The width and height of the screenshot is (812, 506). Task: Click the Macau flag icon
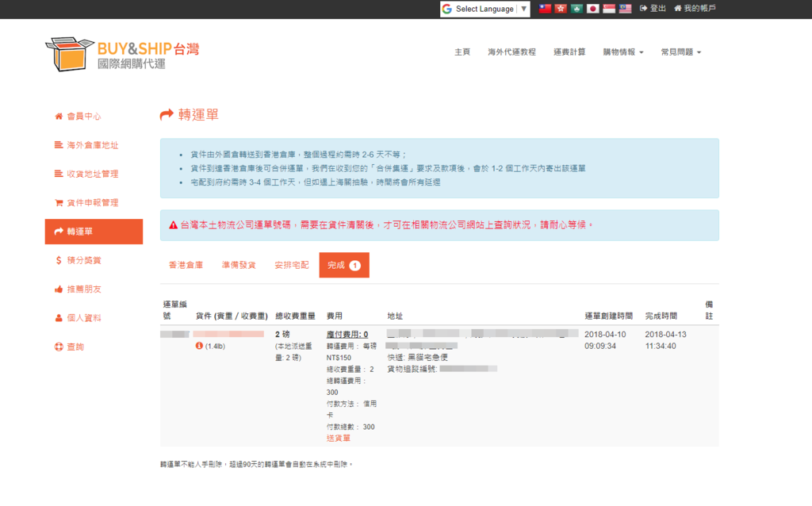(x=577, y=9)
